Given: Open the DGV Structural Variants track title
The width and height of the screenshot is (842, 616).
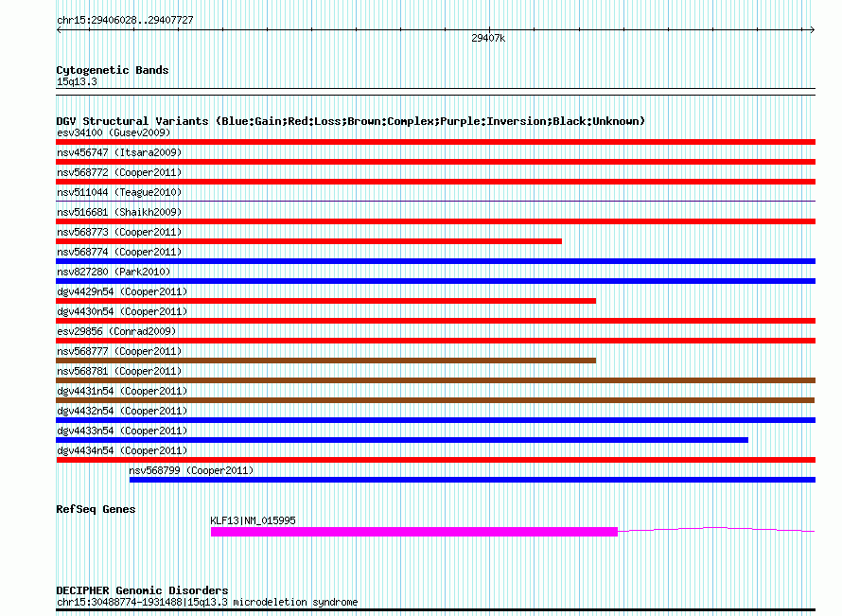Looking at the screenshot, I should coord(350,121).
